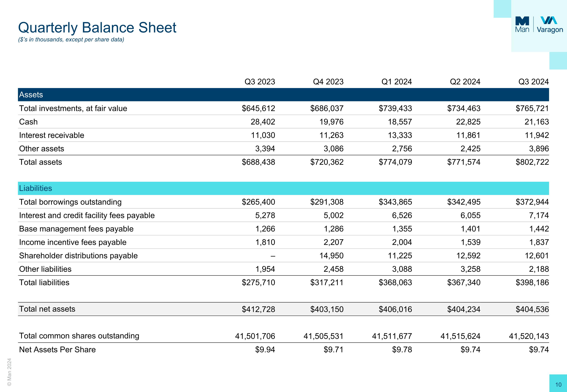Image resolution: width=567 pixels, height=392 pixels.
Task: Select the Liabilities section header
Action: 283,188
